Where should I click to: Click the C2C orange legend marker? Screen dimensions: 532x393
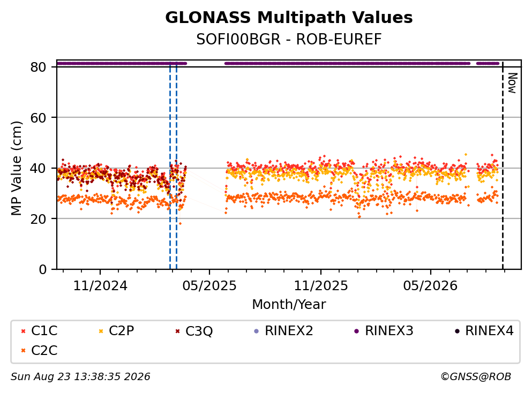click(24, 351)
